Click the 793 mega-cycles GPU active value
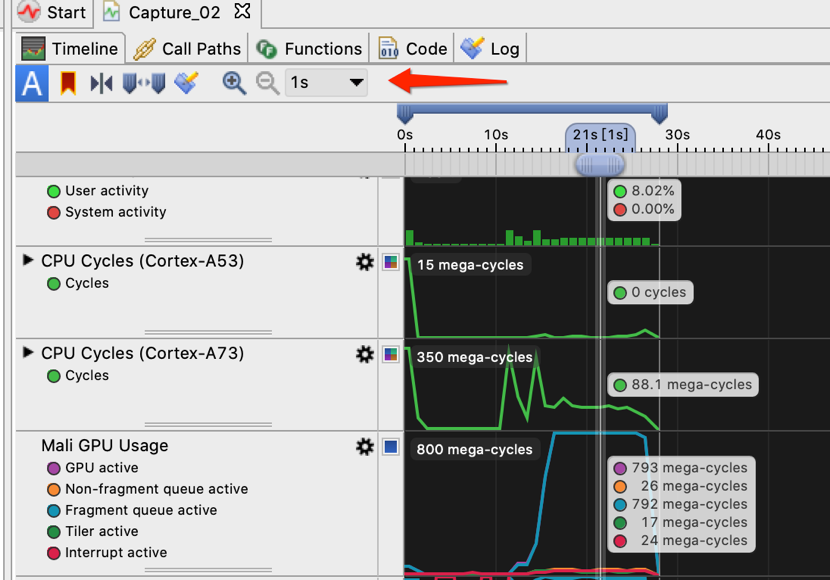830x580 pixels. (x=688, y=468)
